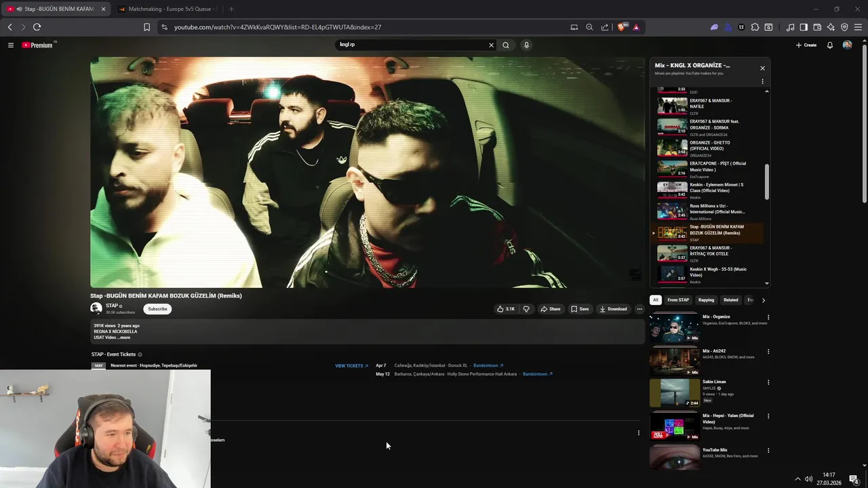Open Brave Wallet icon
Screen dimensions: 868x488
coord(817,27)
